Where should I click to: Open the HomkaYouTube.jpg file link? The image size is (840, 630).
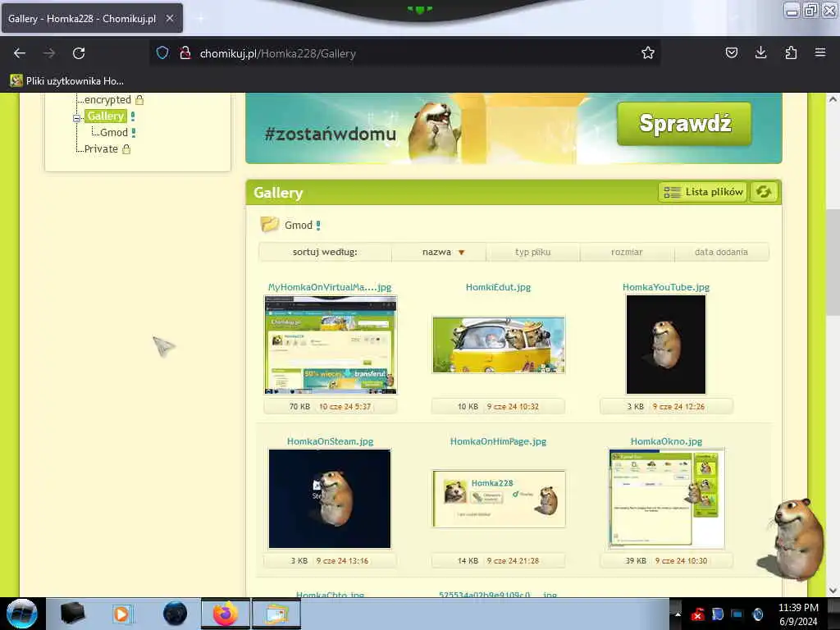[x=666, y=287]
